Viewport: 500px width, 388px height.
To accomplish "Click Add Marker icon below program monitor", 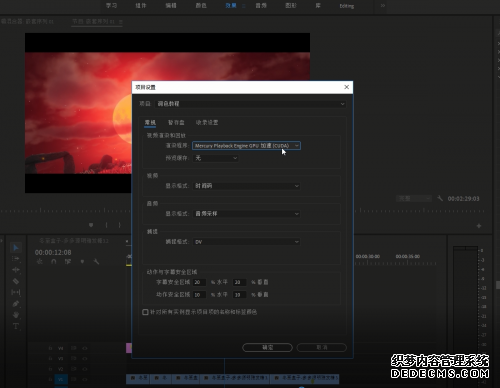I will click(91, 225).
